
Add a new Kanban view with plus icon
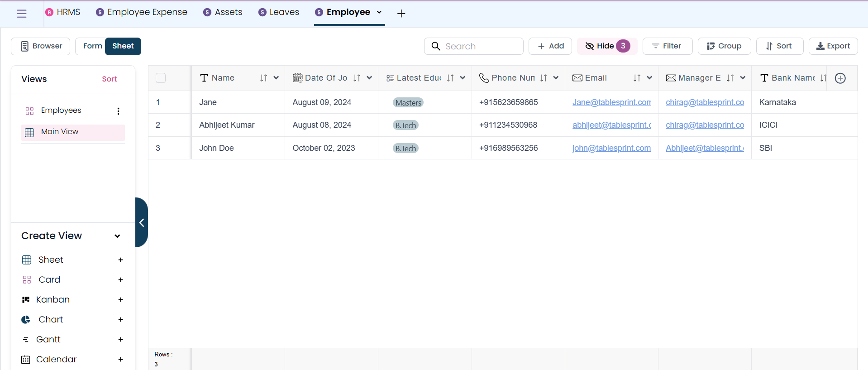tap(120, 300)
